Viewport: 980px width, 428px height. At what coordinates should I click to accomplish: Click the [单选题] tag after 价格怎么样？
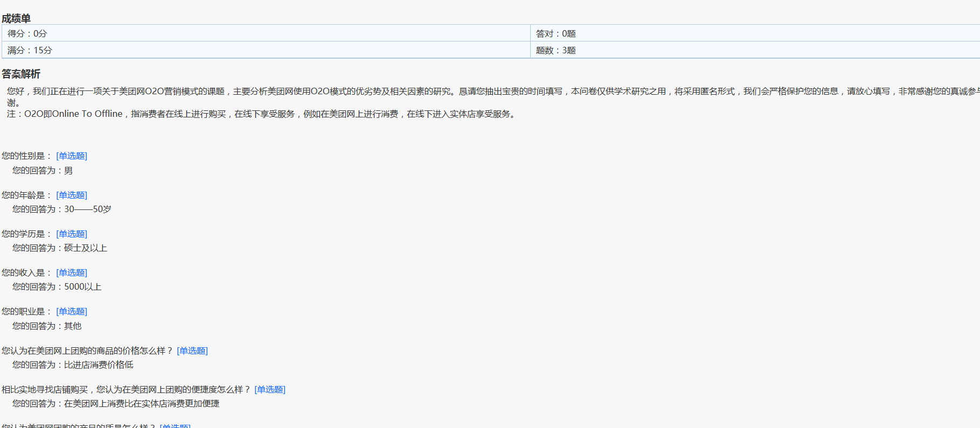point(192,350)
